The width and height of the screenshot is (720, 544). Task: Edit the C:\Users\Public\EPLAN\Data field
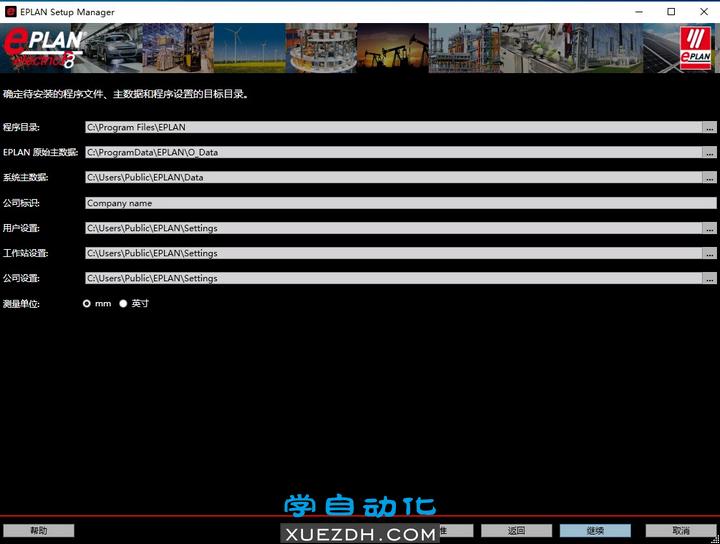394,178
